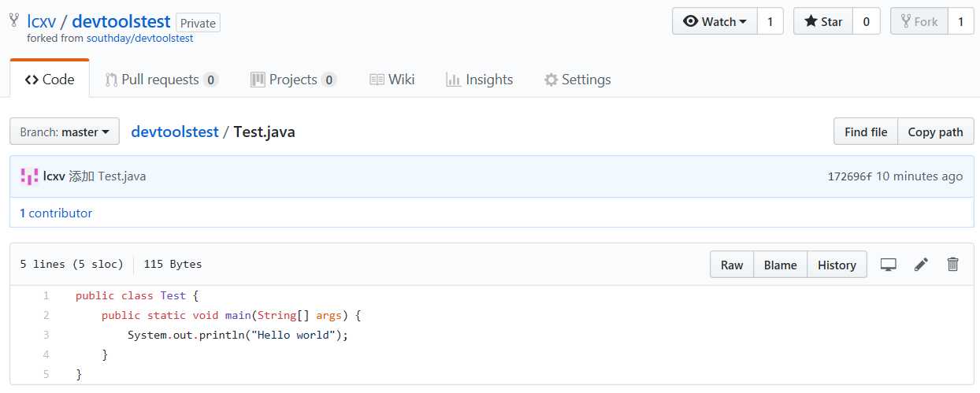Show Blame view for Test.java

click(x=780, y=265)
